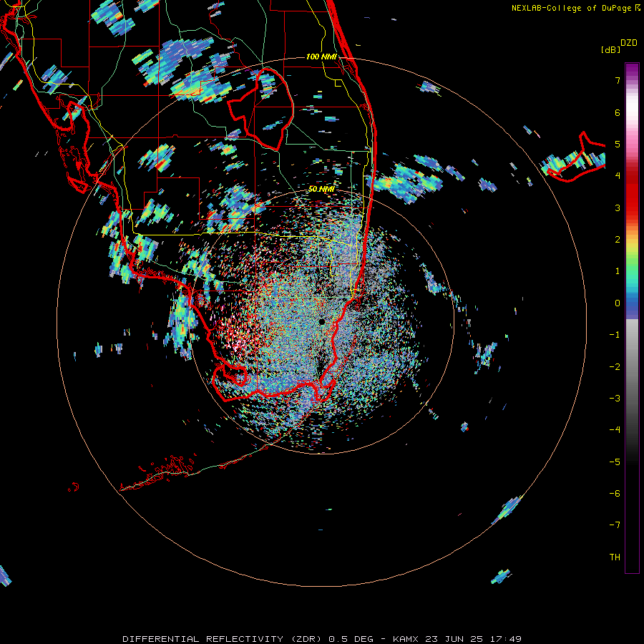Click the 100 NMI range ring label
Viewport: 644px width, 644px height.
coord(321,57)
